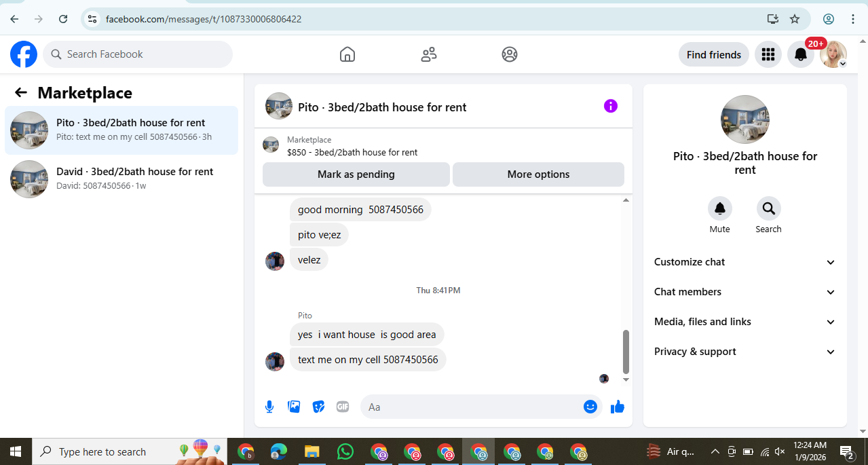Expand Privacy & support section
Image resolution: width=868 pixels, height=465 pixels.
(x=745, y=352)
